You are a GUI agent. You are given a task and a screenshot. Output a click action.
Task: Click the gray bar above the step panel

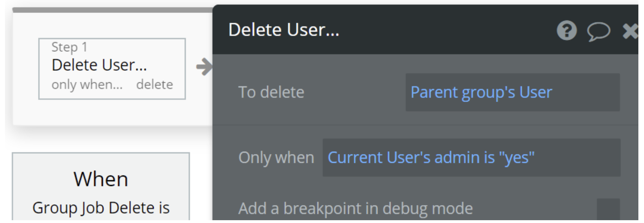tap(113, 10)
